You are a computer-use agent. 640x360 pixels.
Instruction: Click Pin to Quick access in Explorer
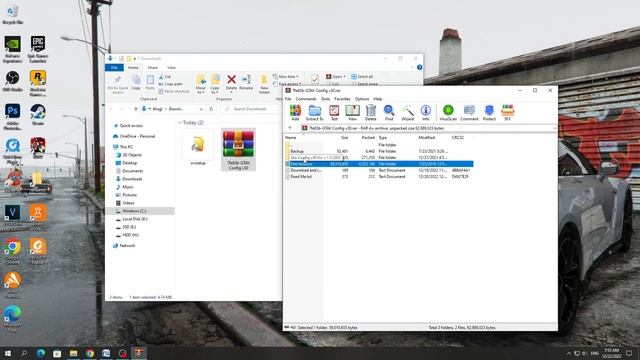pos(118,84)
